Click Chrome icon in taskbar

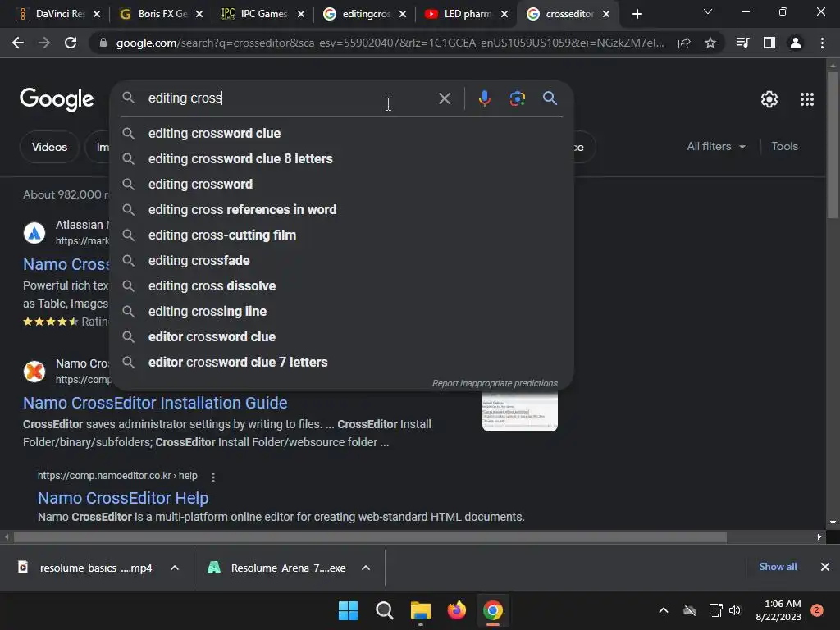pyautogui.click(x=493, y=610)
